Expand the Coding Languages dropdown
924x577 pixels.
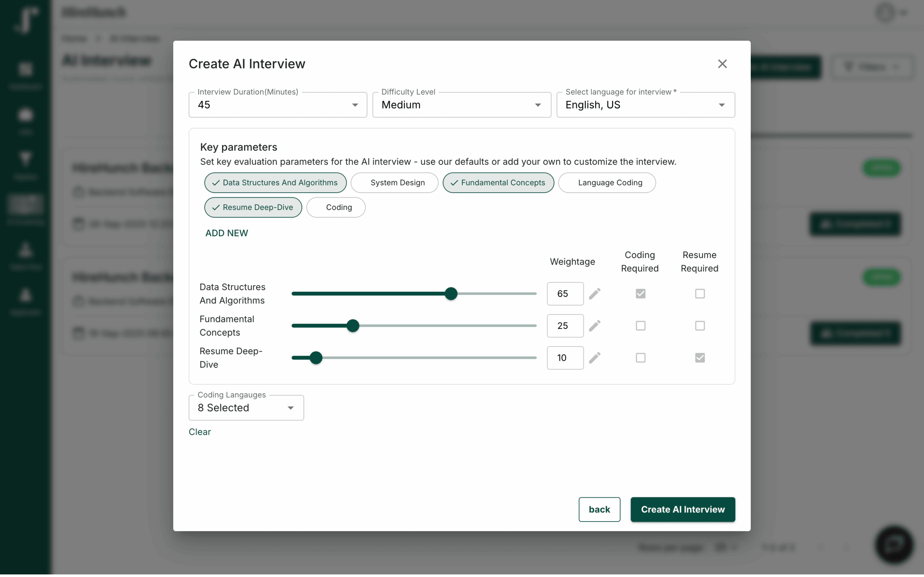[x=246, y=408]
